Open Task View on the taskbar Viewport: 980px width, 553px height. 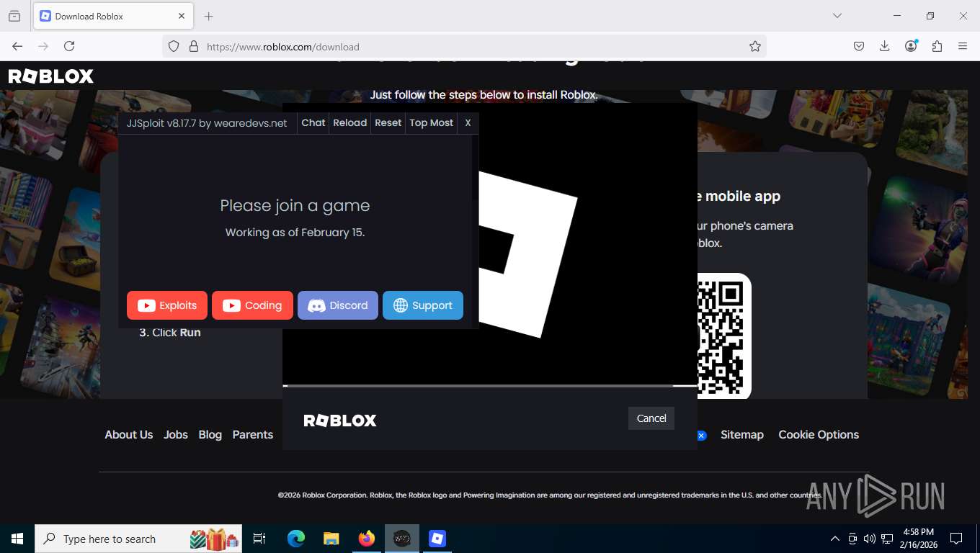click(x=259, y=539)
